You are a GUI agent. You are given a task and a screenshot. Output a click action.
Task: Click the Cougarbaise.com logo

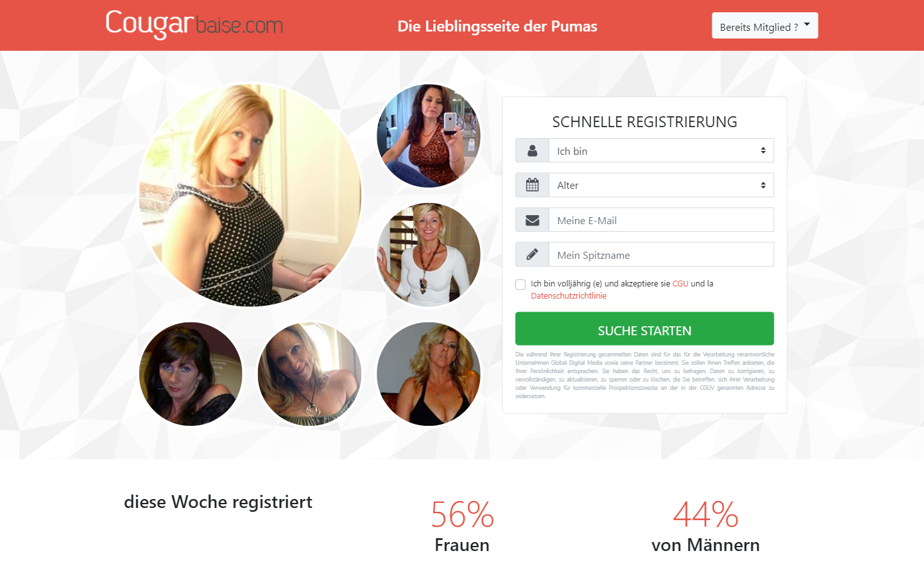[194, 24]
